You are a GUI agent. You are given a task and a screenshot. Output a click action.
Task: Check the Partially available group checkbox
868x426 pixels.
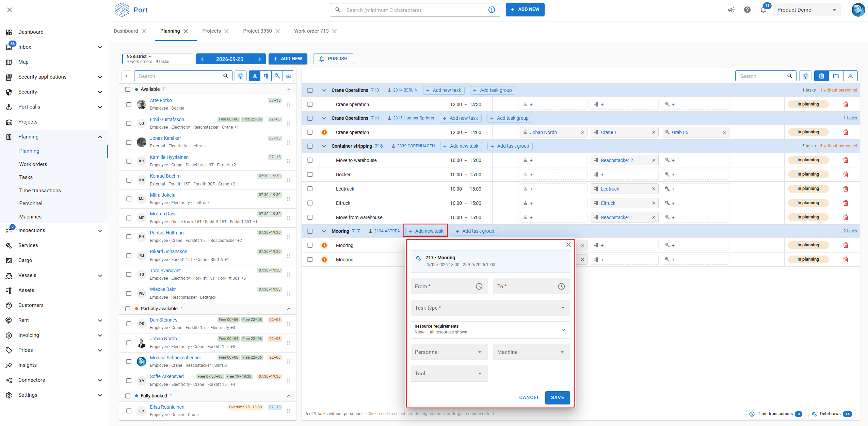128,309
